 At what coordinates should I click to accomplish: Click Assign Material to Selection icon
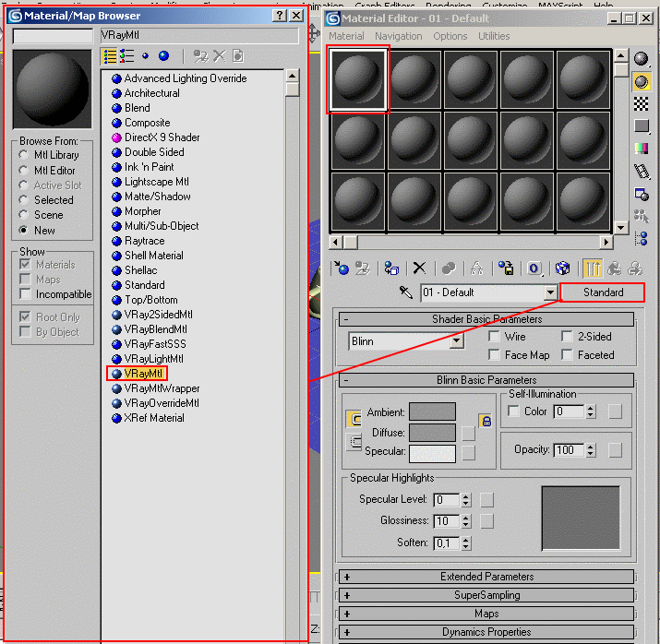coord(391,268)
